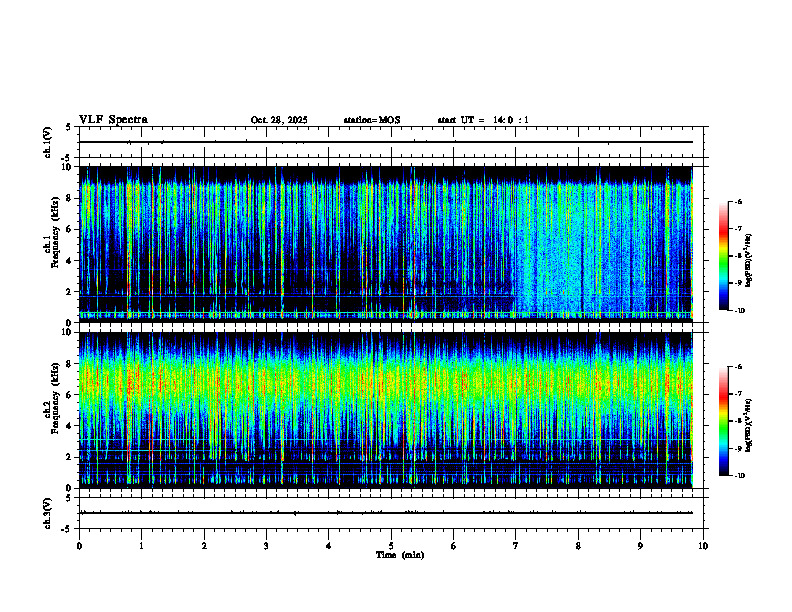792x612 pixels.
Task: Click the time-axis tick label '0'
Action: pyautogui.click(x=79, y=546)
